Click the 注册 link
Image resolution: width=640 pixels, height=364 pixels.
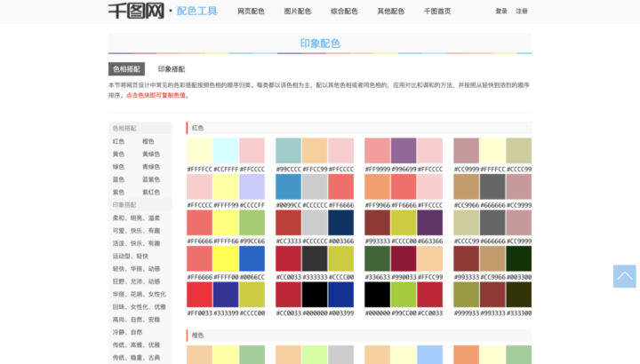(x=522, y=12)
